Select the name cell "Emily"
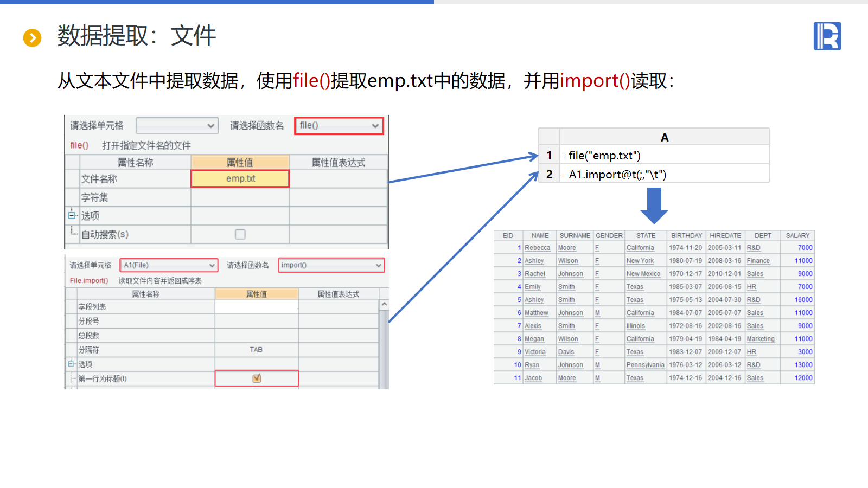Image resolution: width=868 pixels, height=488 pixels. point(540,287)
